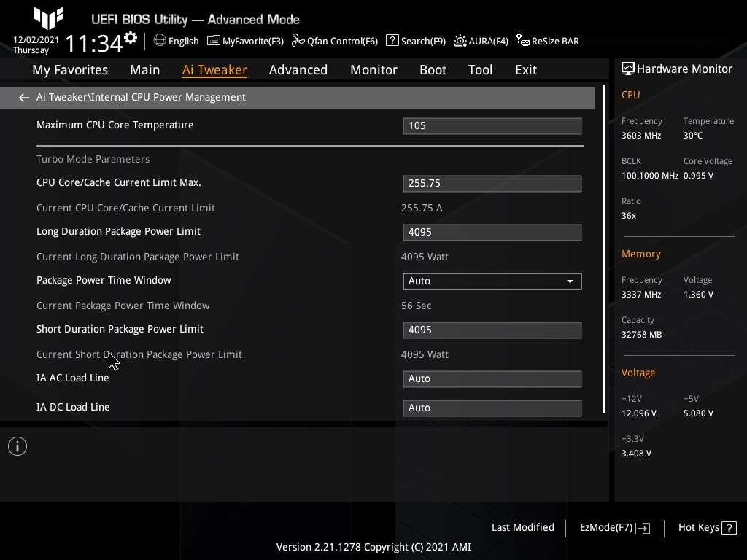Select IA AC Load Line label
Image resolution: width=747 pixels, height=560 pixels.
[x=72, y=378]
